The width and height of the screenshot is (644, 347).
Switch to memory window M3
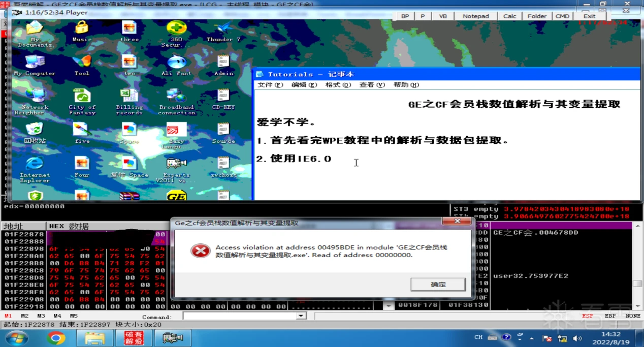click(x=41, y=316)
